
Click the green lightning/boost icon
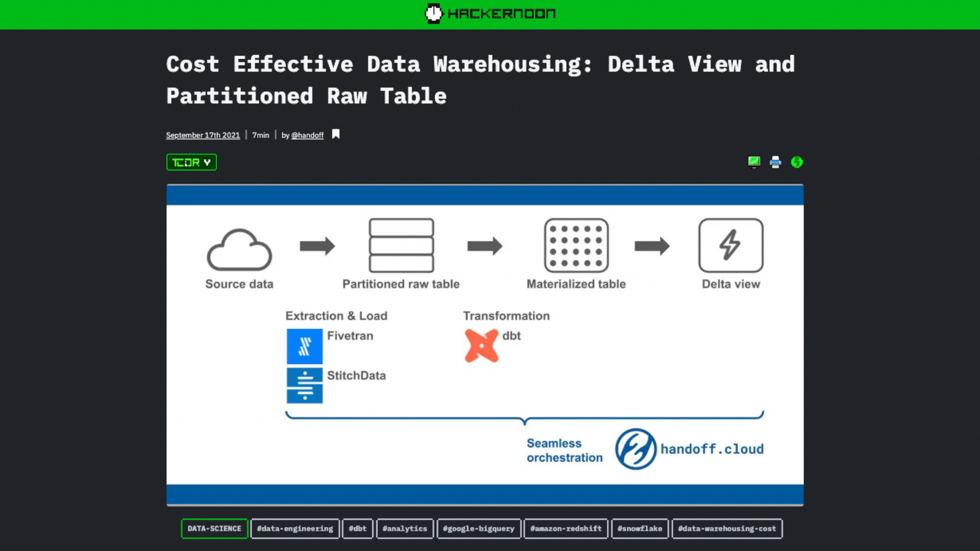(796, 161)
